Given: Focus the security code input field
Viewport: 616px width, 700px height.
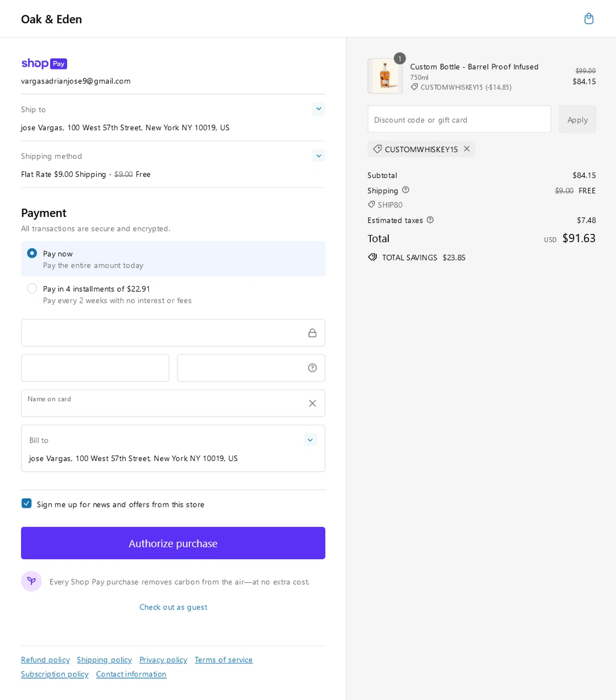Looking at the screenshot, I should (x=251, y=368).
